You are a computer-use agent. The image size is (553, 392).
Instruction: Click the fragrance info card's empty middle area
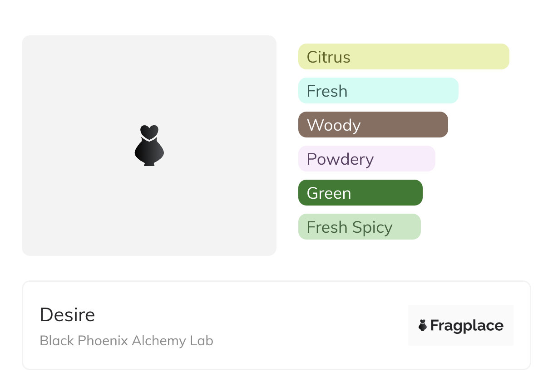[309, 325]
